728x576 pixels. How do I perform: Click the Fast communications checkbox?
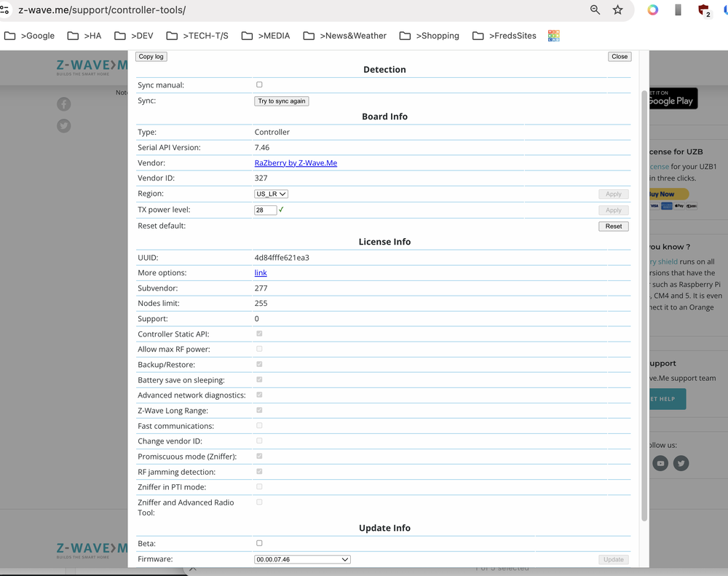(260, 425)
